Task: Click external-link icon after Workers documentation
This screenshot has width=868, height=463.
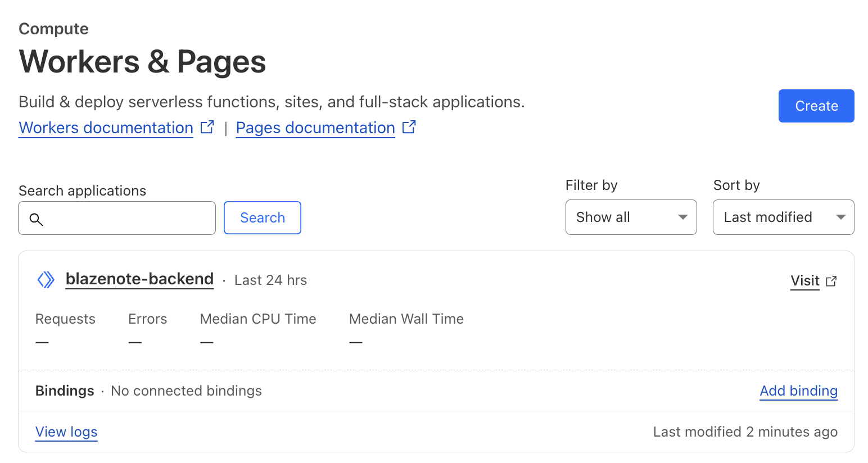Action: pos(207,127)
